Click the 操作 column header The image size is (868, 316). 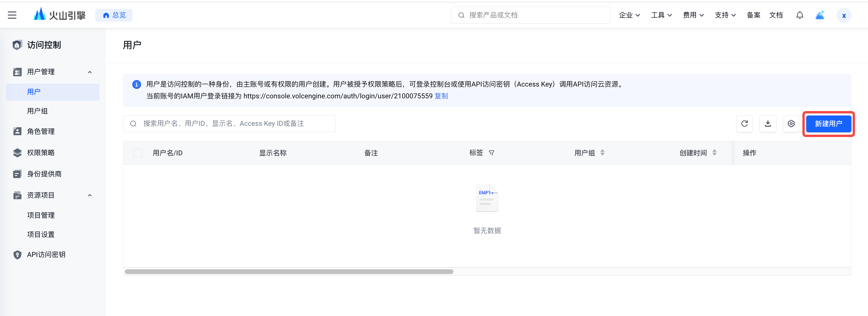pyautogui.click(x=749, y=153)
